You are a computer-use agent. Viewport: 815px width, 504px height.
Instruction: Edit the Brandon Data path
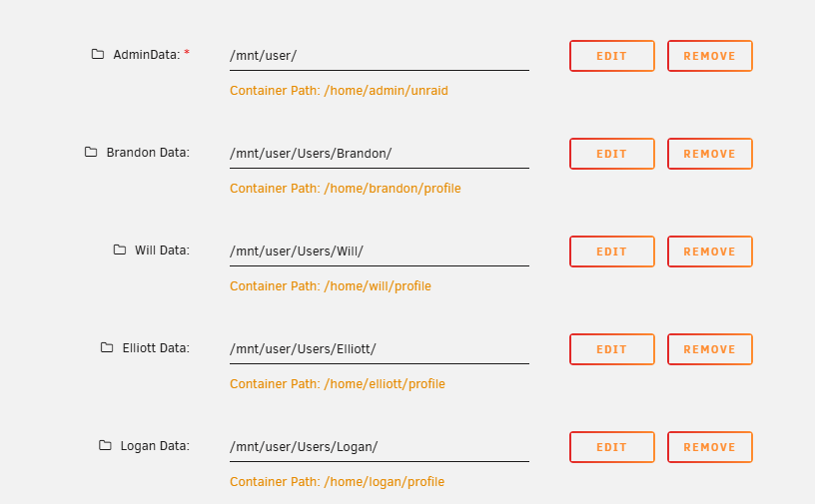coord(612,154)
